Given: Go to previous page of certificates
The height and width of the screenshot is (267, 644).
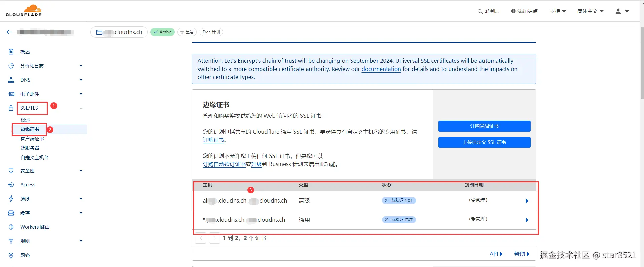Looking at the screenshot, I should point(201,238).
